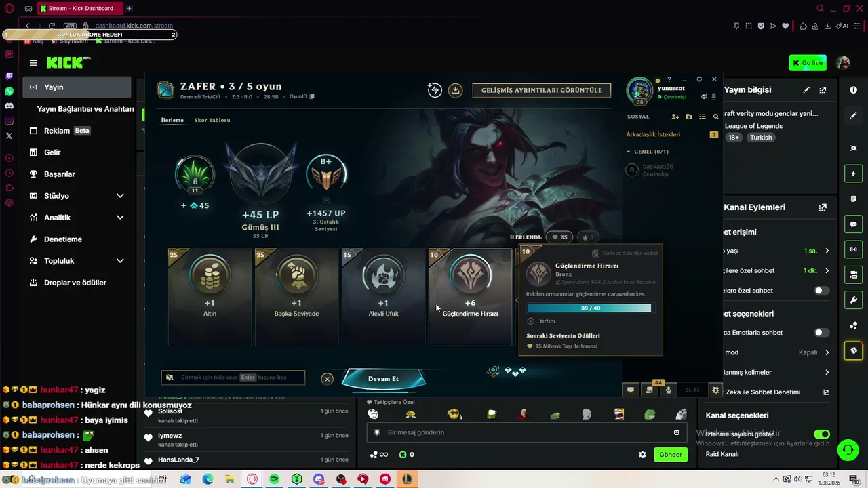Open the emoji picker in chat input
The height and width of the screenshot is (488, 868).
pyautogui.click(x=677, y=432)
